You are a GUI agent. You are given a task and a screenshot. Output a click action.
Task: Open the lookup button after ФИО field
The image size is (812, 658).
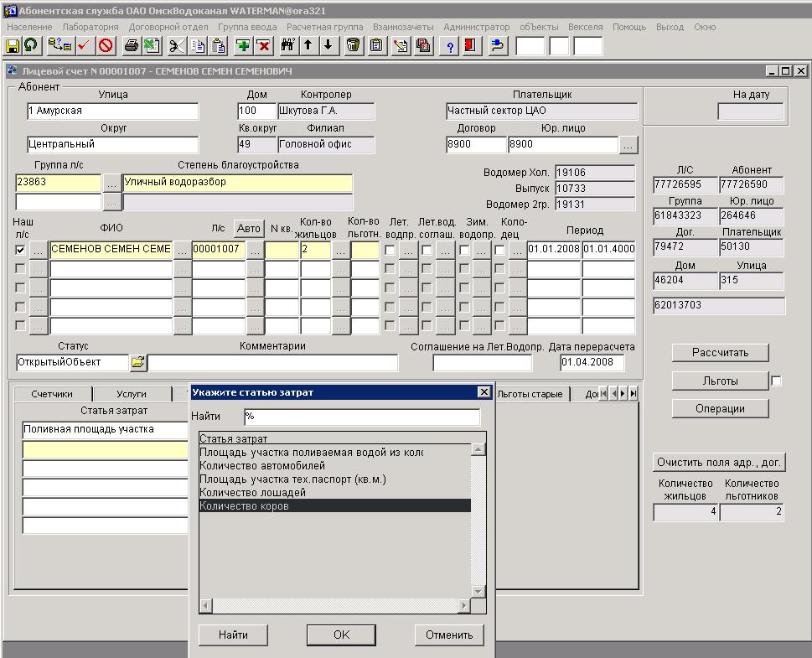(x=182, y=250)
